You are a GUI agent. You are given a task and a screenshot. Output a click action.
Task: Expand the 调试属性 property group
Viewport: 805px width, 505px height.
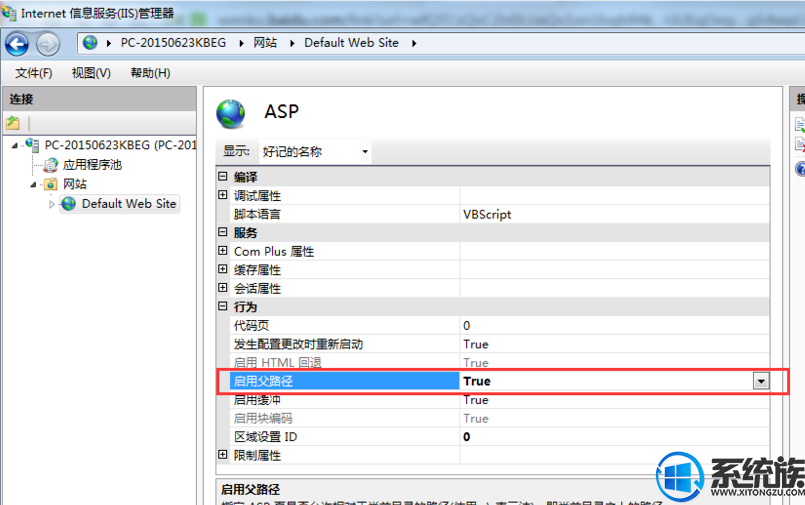(x=222, y=195)
